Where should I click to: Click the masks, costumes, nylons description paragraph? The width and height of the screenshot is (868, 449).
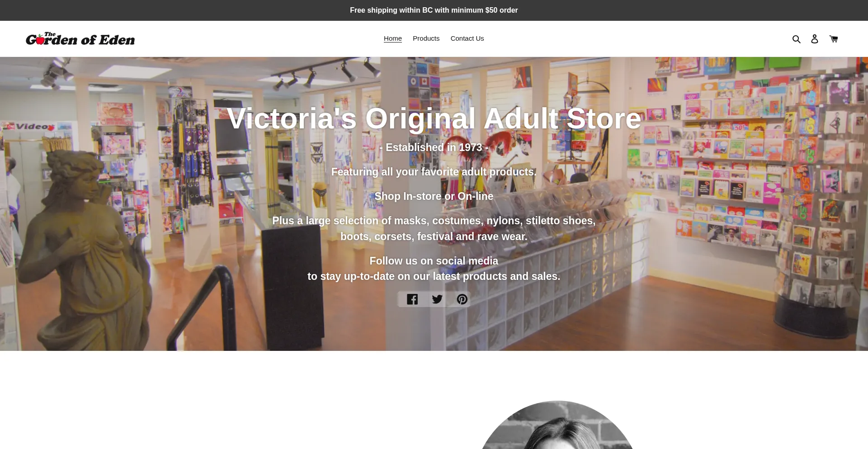434,228
